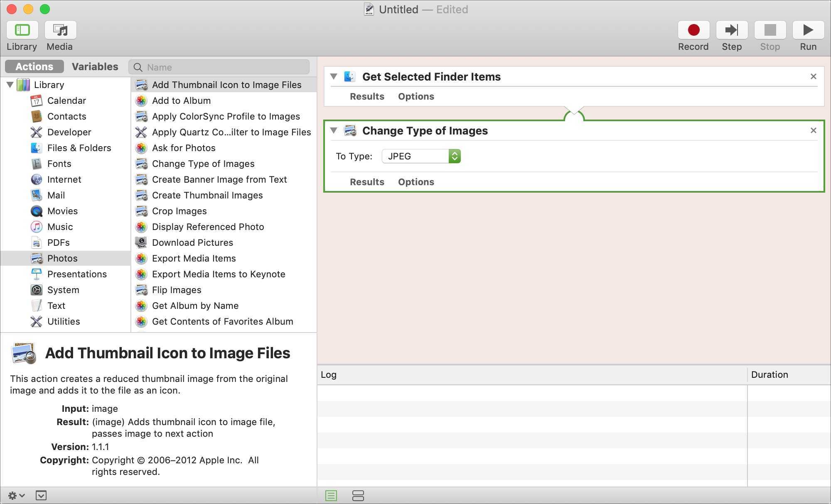831x504 pixels.
Task: Switch to the Variables tab
Action: (95, 66)
